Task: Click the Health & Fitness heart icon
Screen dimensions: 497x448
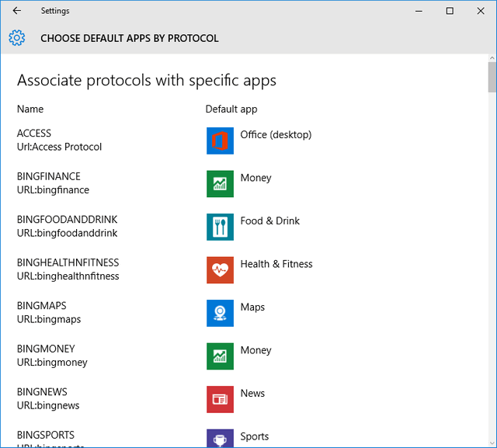Action: coord(220,270)
